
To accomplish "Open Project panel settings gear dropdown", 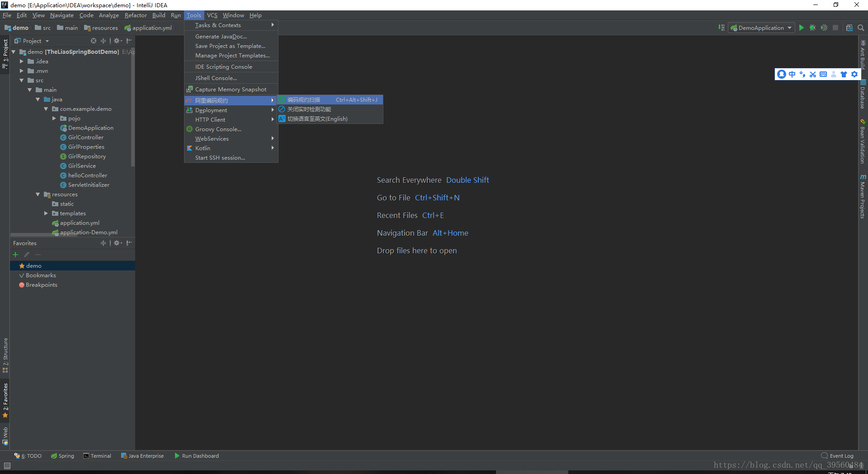I will (118, 41).
